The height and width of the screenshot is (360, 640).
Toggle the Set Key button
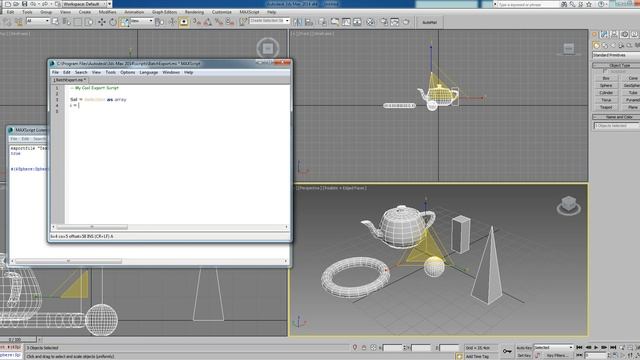tap(524, 356)
